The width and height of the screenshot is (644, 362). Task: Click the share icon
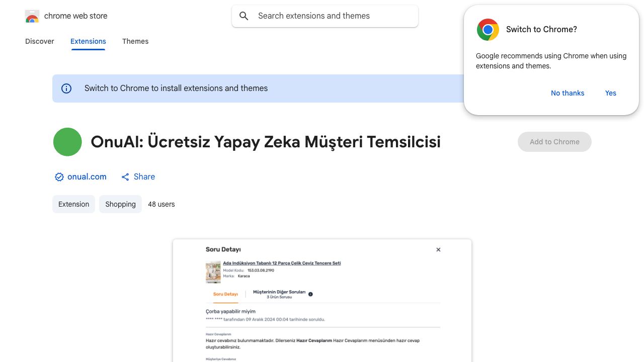coord(125,177)
